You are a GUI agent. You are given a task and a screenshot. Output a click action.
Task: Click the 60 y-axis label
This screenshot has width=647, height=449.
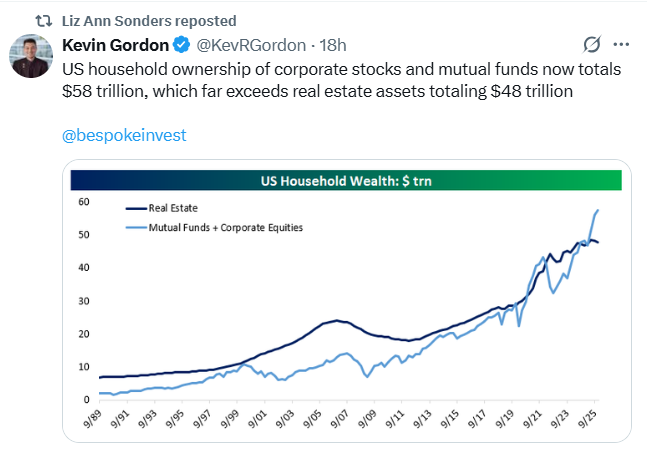coord(84,202)
